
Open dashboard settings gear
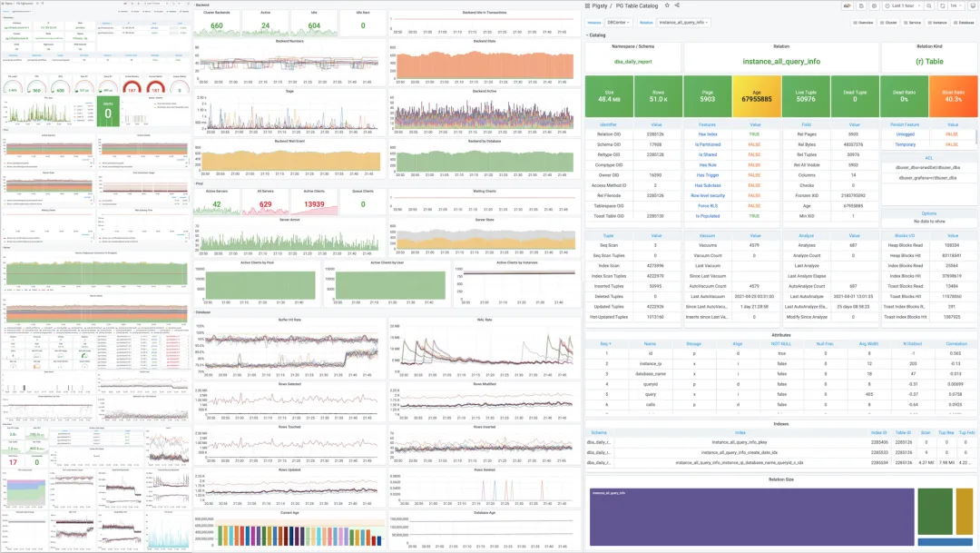(875, 5)
